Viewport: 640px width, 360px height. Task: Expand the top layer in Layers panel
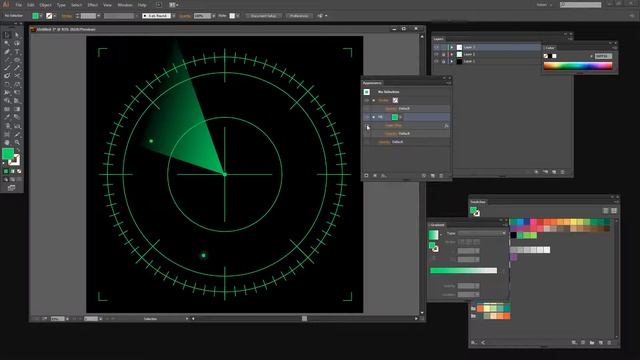451,47
